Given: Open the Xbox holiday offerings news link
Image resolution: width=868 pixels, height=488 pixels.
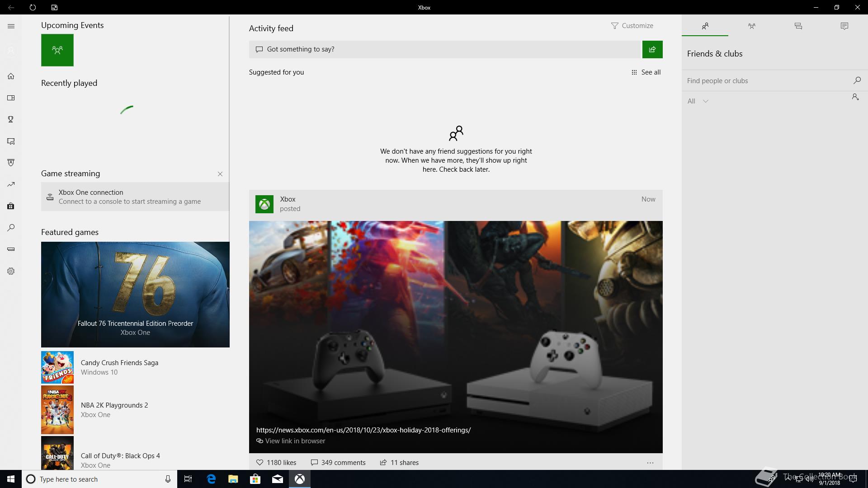Looking at the screenshot, I should 363,430.
